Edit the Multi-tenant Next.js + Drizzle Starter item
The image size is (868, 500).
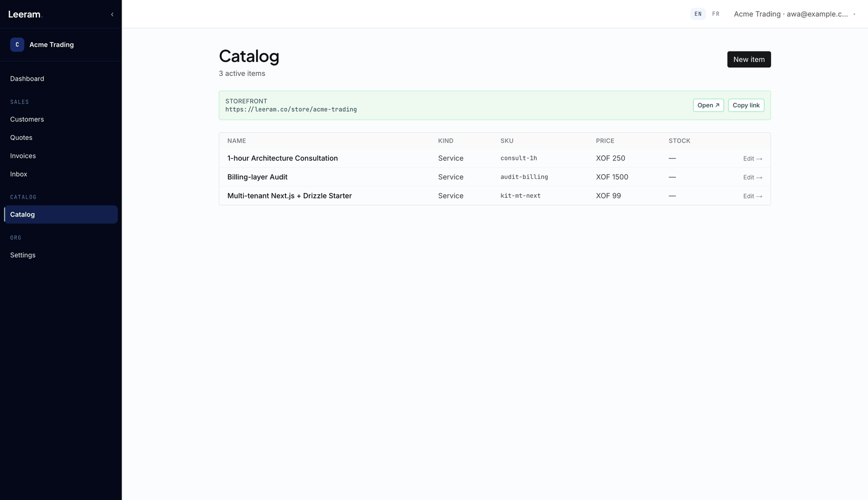752,196
